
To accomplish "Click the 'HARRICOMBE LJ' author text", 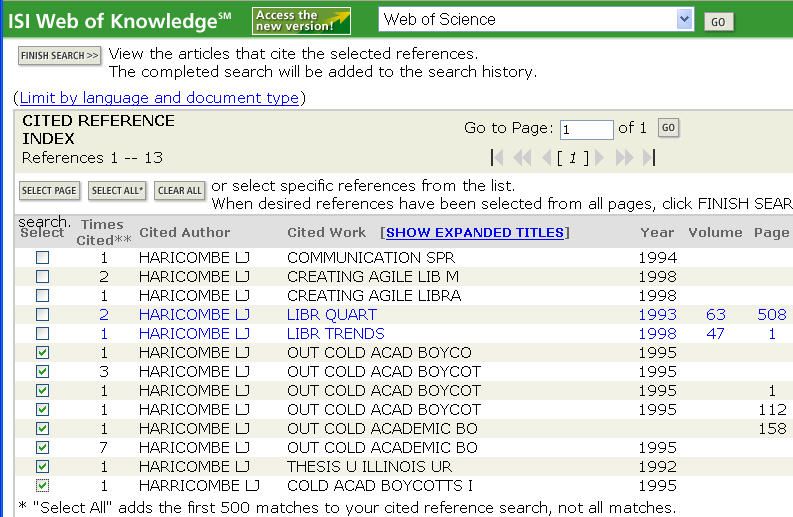I will [x=199, y=486].
